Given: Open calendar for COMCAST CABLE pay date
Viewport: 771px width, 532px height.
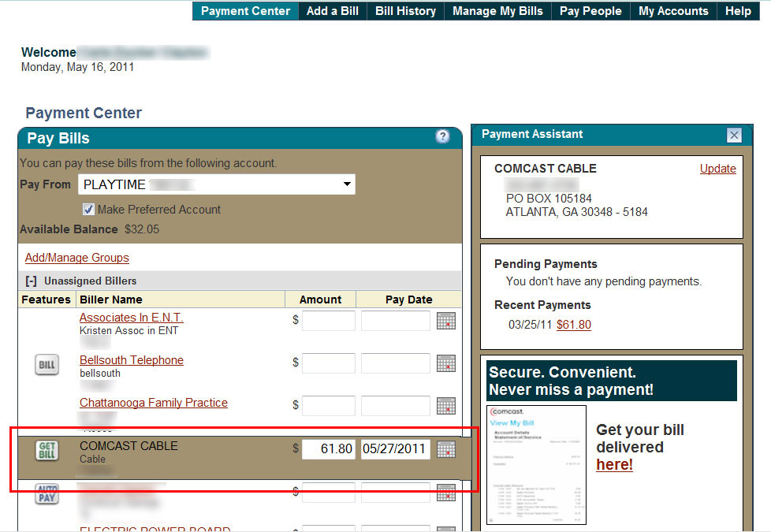Looking at the screenshot, I should [x=446, y=449].
